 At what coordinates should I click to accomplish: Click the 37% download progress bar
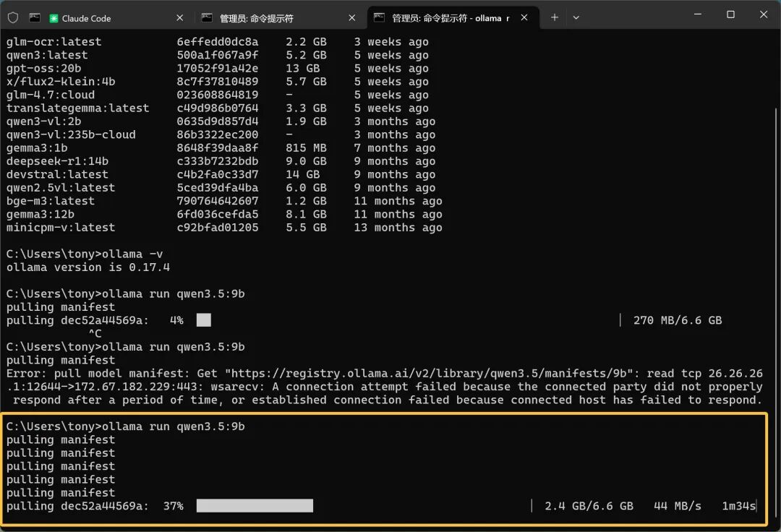point(255,506)
